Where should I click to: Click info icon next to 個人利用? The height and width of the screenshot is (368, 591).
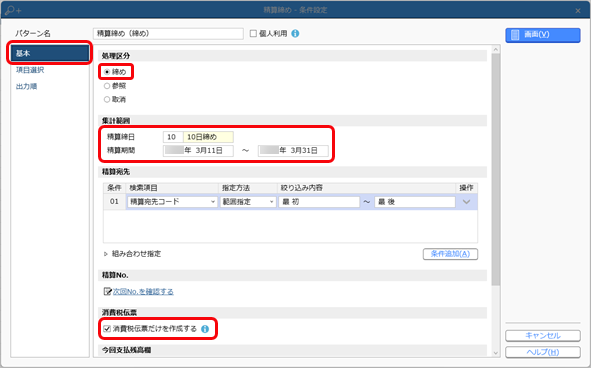coord(296,34)
